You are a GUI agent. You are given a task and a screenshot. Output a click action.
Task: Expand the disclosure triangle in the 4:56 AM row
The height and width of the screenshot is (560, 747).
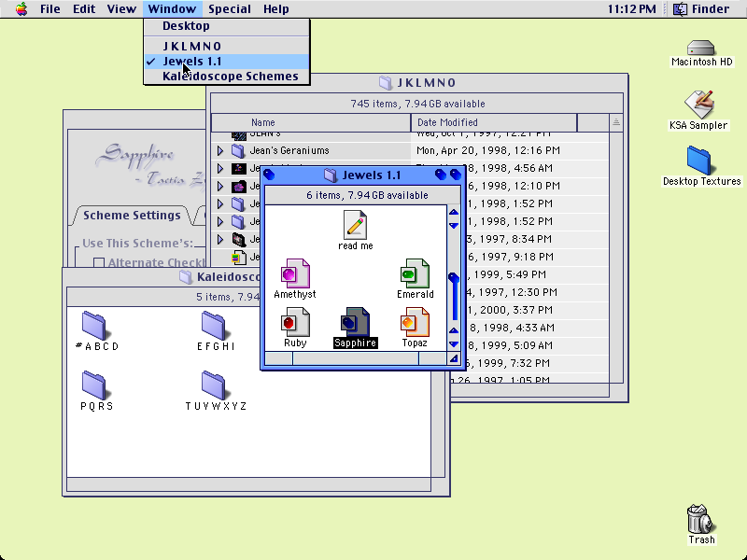(220, 169)
